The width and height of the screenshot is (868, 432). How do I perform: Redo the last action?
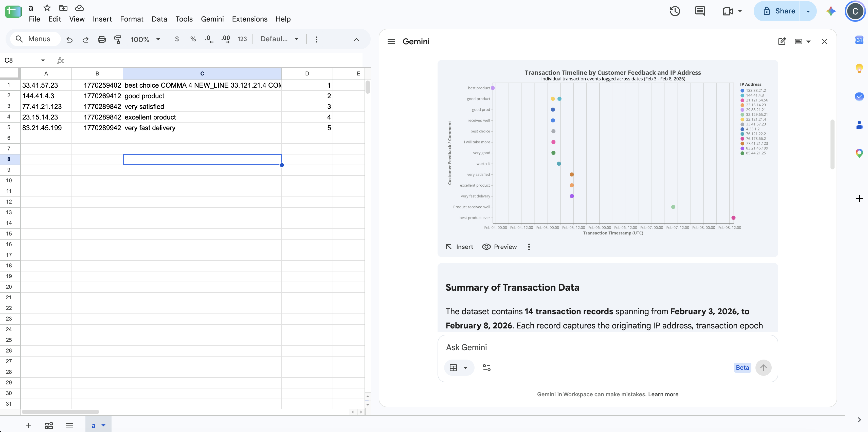(x=86, y=40)
